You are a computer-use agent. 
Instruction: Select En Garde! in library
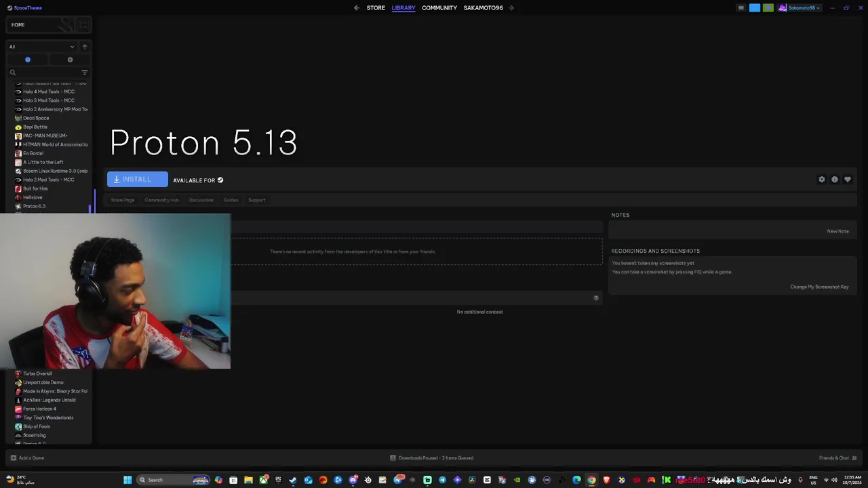point(33,153)
